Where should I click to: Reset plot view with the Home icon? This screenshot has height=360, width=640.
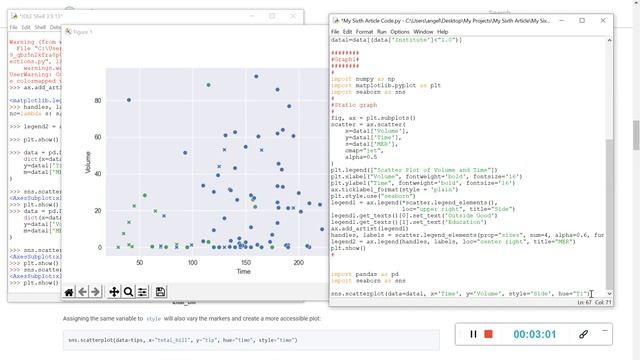click(69, 292)
